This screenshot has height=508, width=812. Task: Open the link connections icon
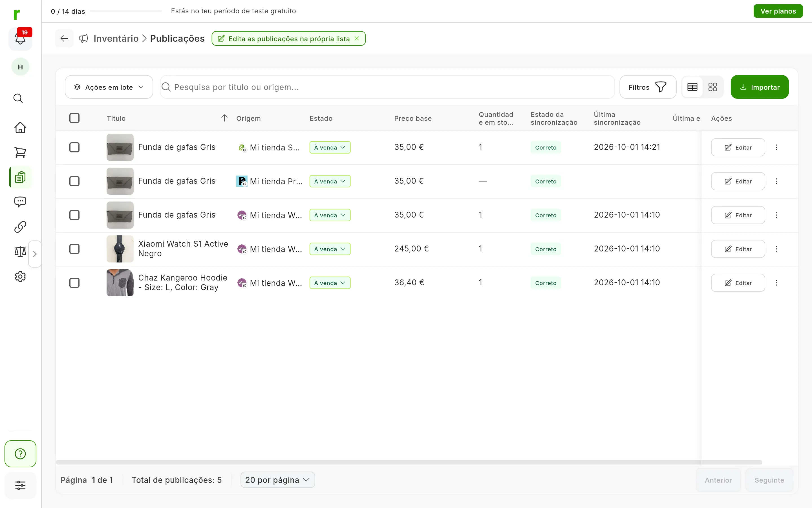pos(20,227)
